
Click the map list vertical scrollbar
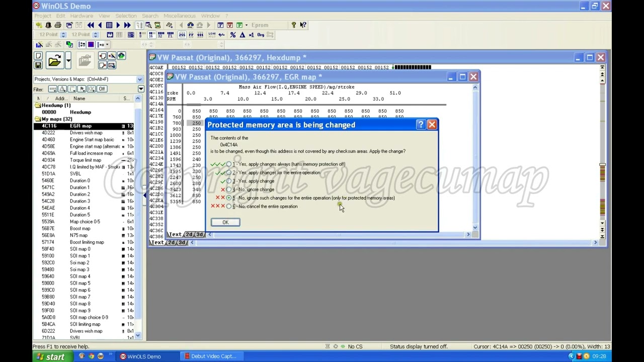pos(138,216)
